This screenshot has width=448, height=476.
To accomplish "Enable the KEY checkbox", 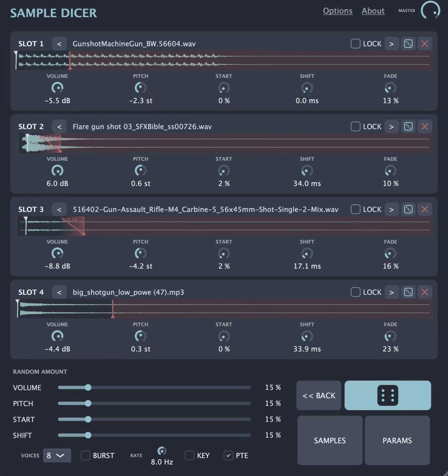I will pos(190,455).
